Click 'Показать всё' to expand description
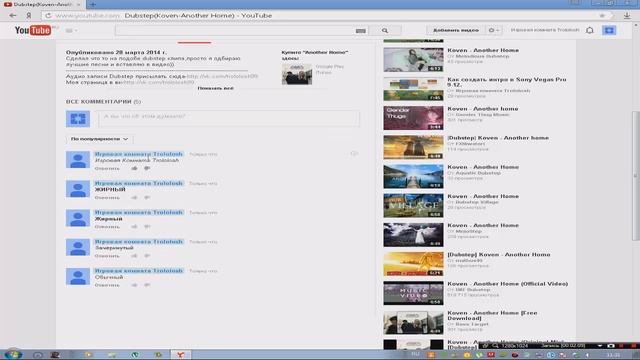Screen dimensions: 640x360 click(x=216, y=88)
